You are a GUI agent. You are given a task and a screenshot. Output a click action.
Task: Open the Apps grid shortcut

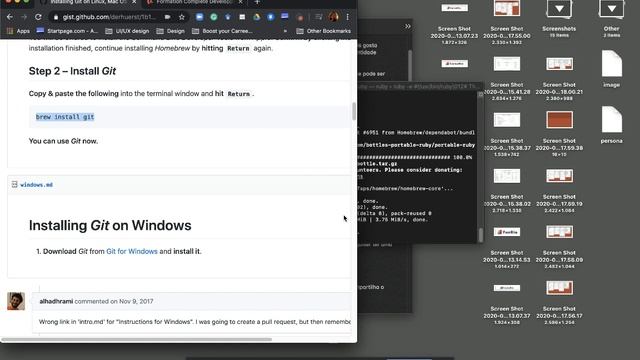click(18, 31)
